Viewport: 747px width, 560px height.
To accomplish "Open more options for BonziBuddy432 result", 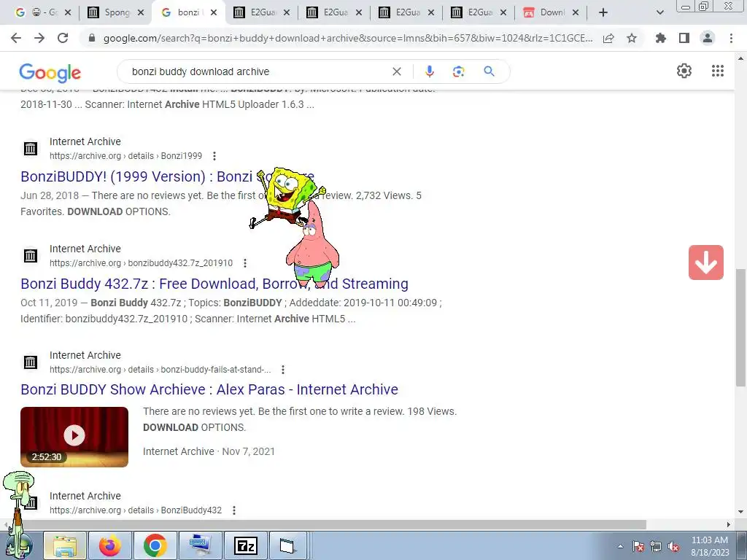I will coord(234,510).
